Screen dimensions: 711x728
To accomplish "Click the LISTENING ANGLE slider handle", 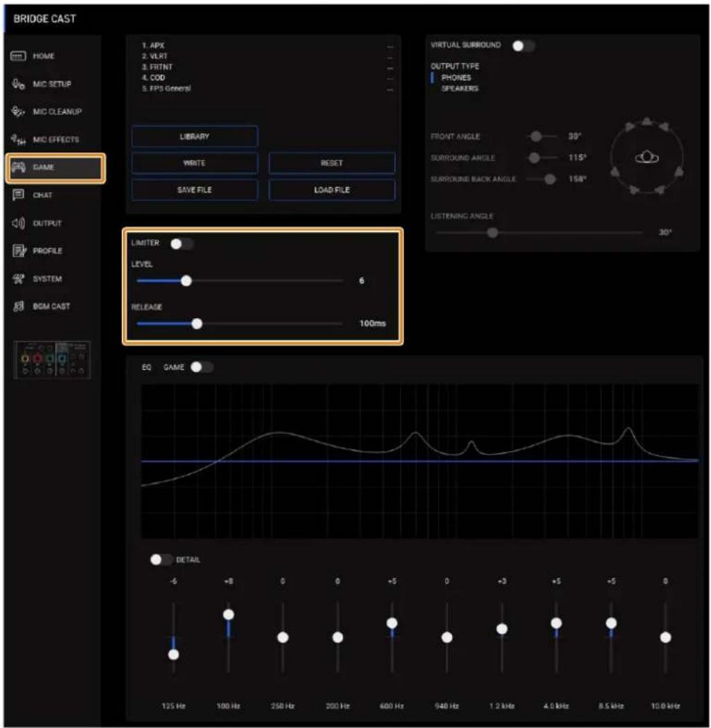I will click(492, 232).
